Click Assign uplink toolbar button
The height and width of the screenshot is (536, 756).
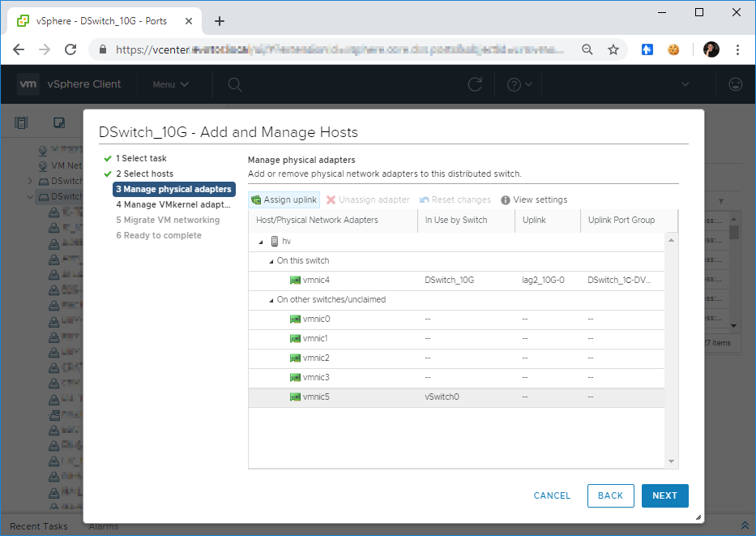pyautogui.click(x=284, y=199)
